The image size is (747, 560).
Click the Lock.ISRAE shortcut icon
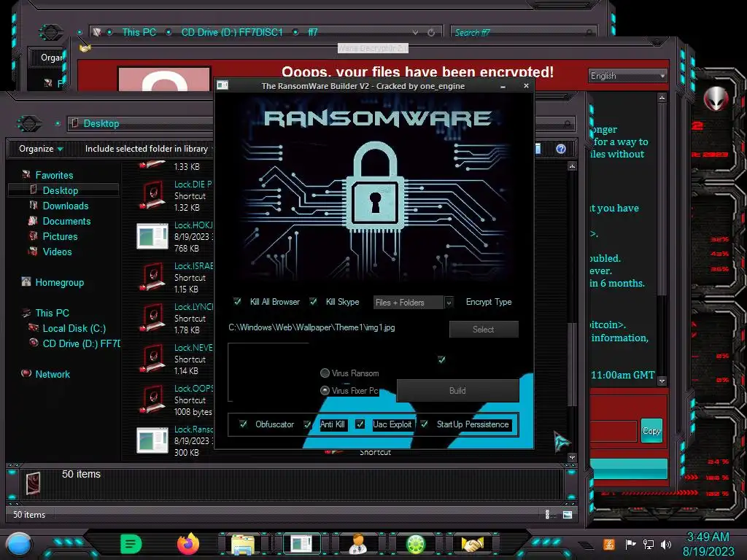[x=152, y=278]
